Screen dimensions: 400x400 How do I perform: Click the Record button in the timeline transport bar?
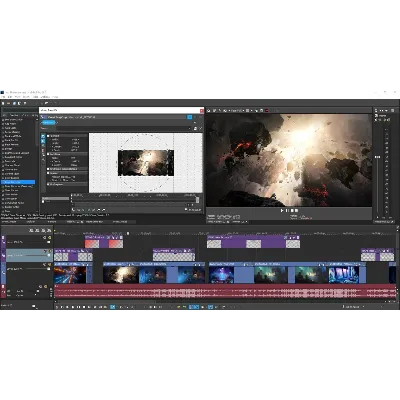click(x=57, y=307)
